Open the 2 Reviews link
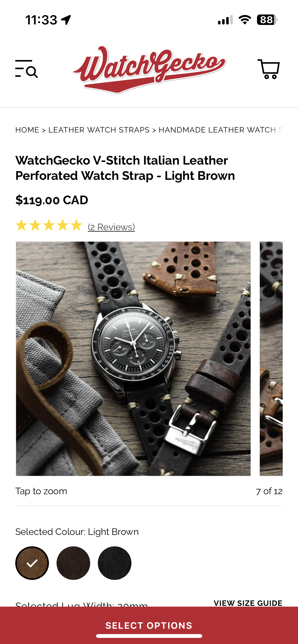The image size is (298, 644). 111,227
